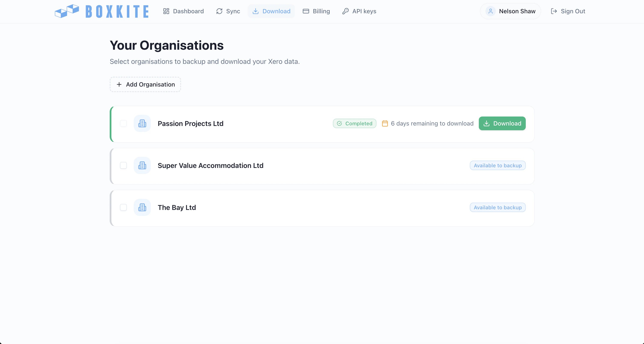Click Passion Projects Ltd building icon
Image resolution: width=644 pixels, height=344 pixels.
click(142, 124)
